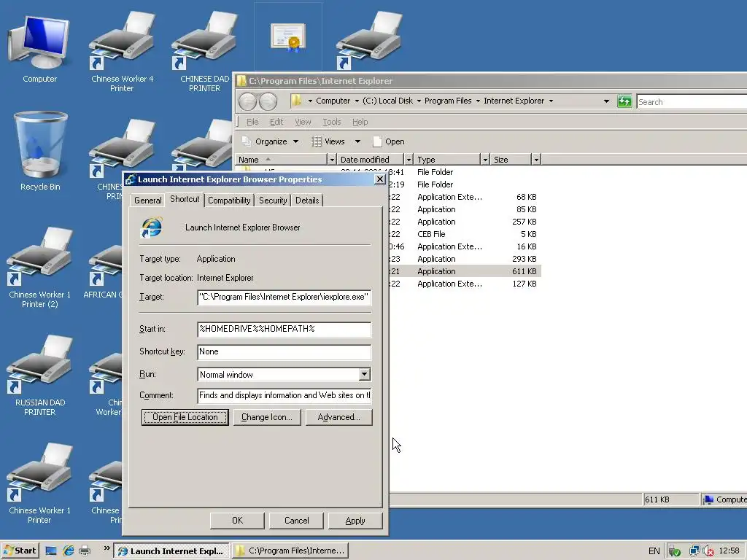Expand Size column filter dropdown
Screen dimensions: 747x560
[536, 160]
